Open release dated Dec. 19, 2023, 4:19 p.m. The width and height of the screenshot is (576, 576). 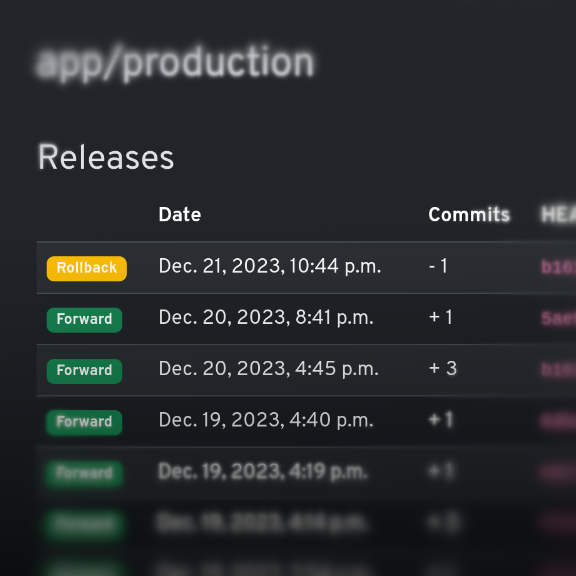click(263, 471)
